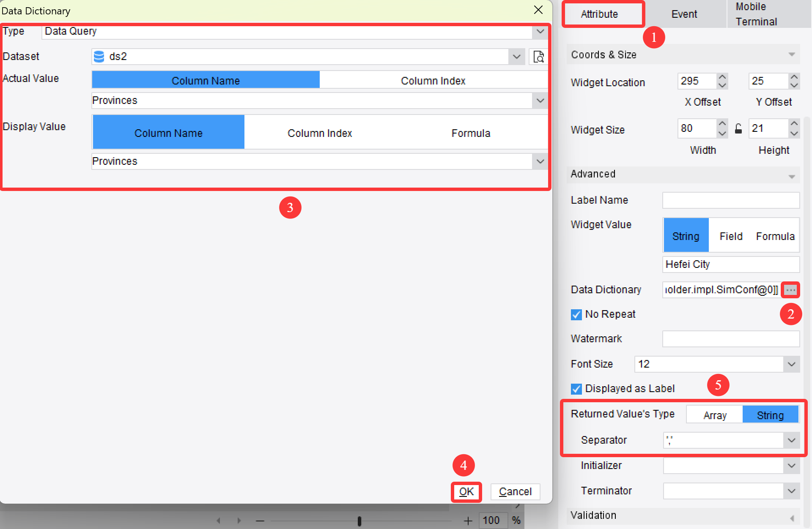Switch to the Event tab

point(684,14)
